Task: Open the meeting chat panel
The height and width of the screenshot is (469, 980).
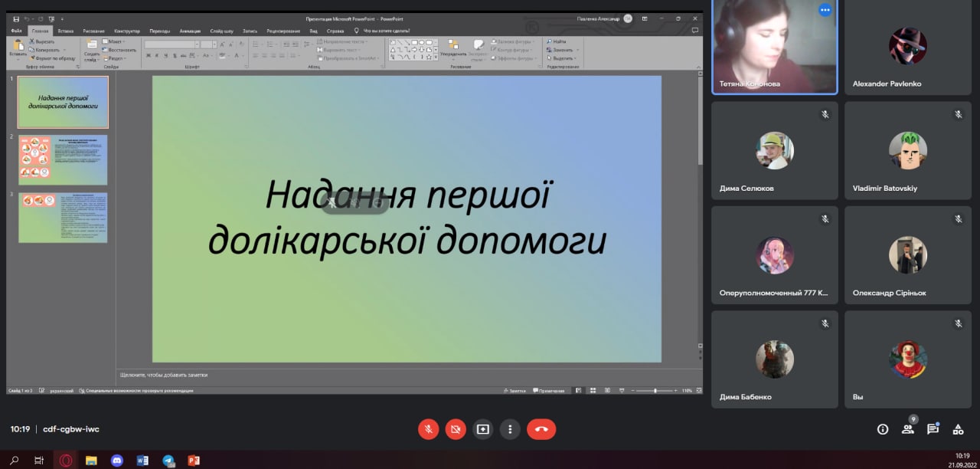Action: pos(933,429)
